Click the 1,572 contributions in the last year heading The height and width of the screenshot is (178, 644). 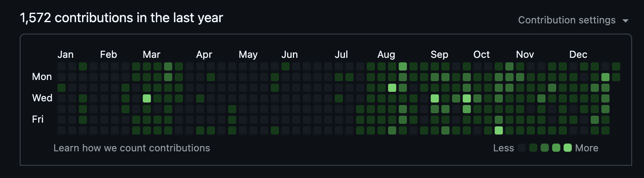point(121,18)
